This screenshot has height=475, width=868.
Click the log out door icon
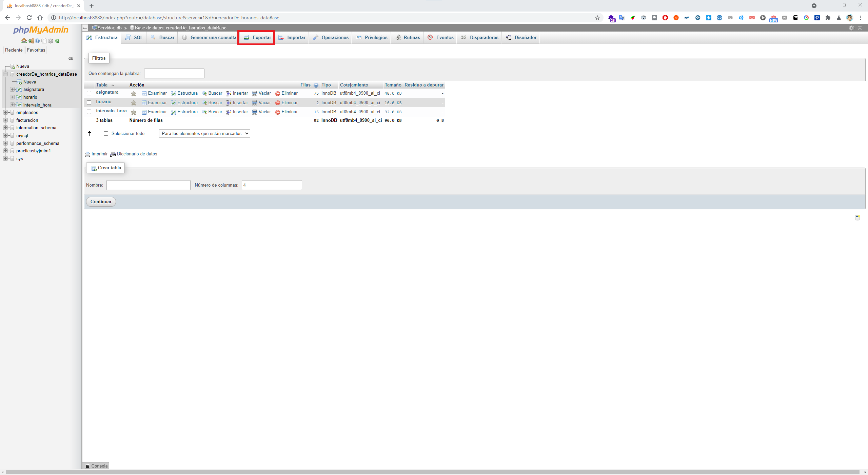[x=31, y=41]
